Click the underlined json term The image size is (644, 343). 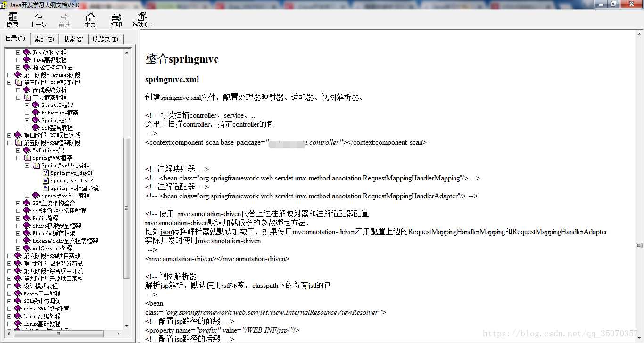pyautogui.click(x=166, y=232)
